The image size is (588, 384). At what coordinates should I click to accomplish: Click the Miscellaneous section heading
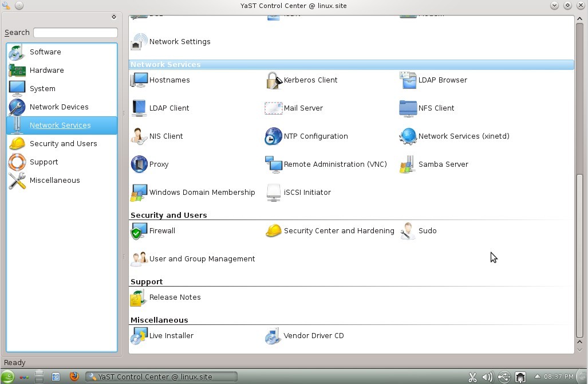click(159, 320)
